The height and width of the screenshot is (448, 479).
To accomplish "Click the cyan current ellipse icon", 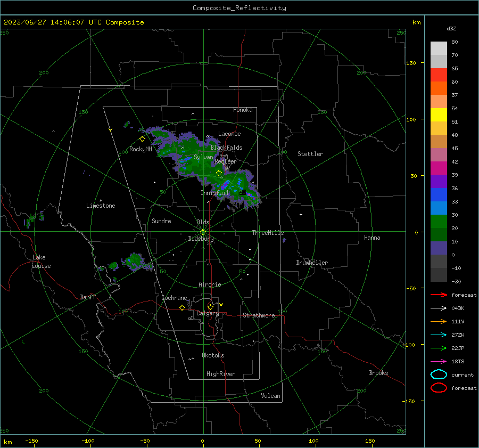I will [439, 374].
